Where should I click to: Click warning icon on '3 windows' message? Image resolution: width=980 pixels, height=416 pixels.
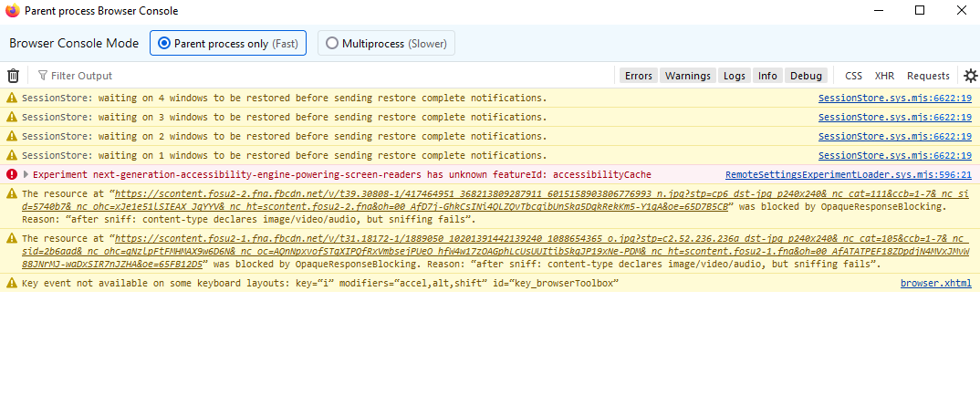(11, 117)
